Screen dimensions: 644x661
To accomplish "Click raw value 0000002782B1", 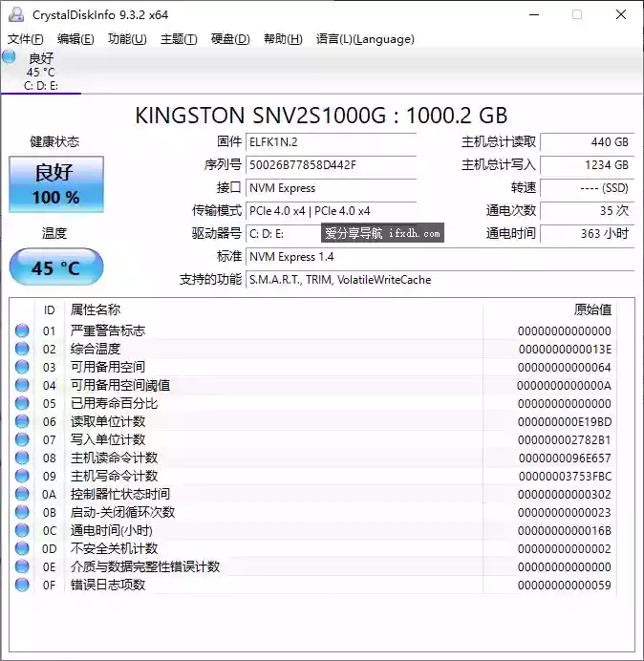I will point(565,440).
